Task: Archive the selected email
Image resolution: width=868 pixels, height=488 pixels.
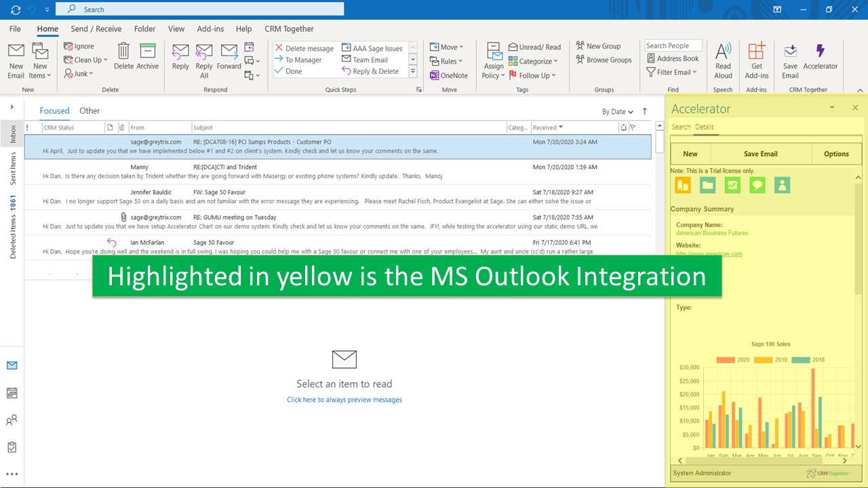Action: (x=147, y=51)
